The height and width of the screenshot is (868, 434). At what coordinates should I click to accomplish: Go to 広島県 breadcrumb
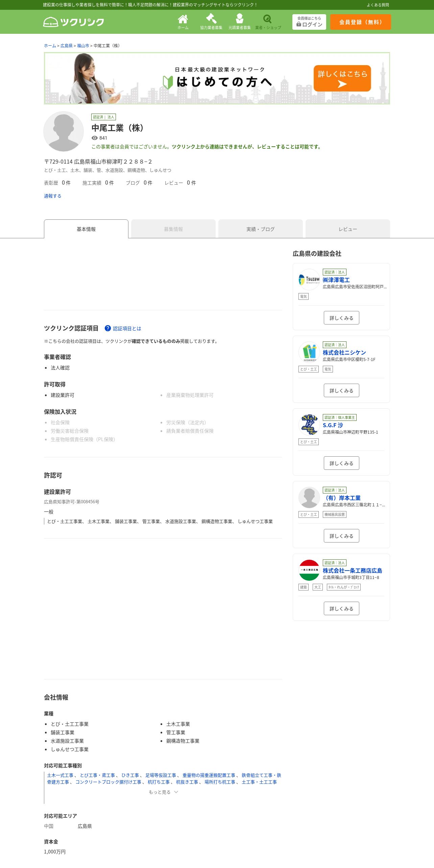click(x=66, y=46)
